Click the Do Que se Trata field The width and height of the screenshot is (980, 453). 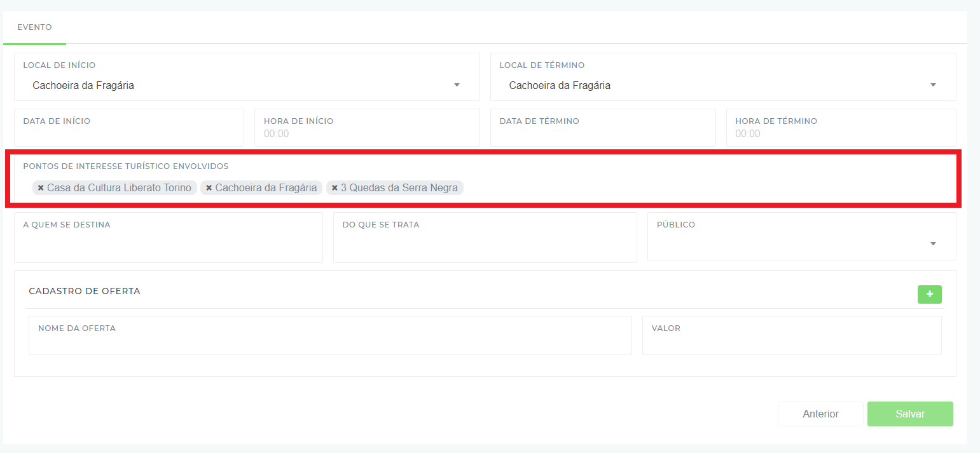485,238
